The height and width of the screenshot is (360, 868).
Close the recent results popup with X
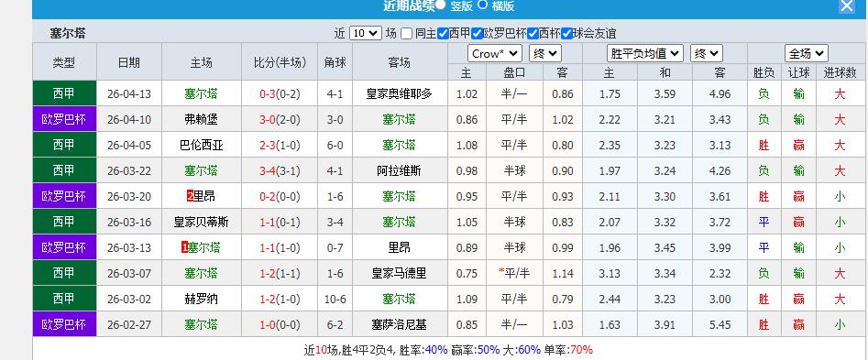[x=847, y=5]
